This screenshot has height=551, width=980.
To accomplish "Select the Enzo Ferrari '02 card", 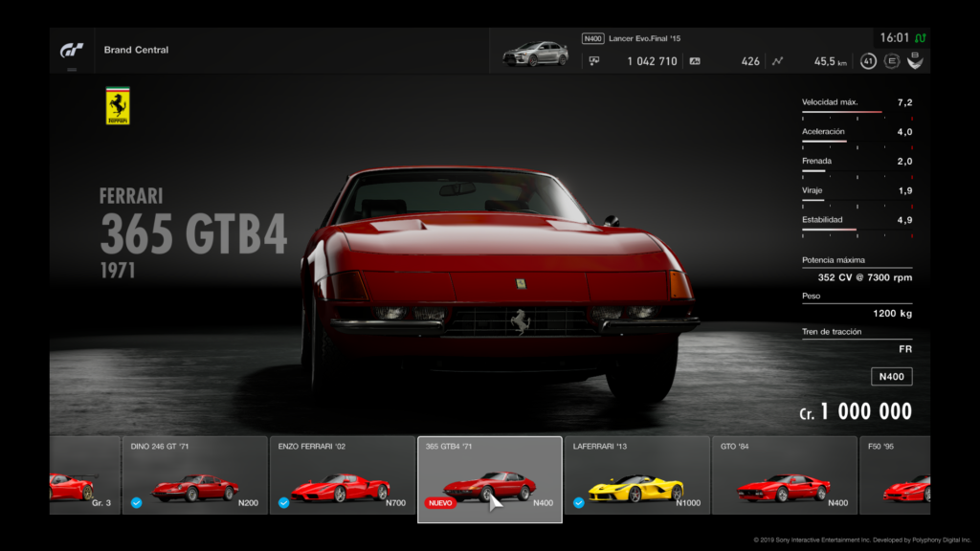I will [x=343, y=475].
